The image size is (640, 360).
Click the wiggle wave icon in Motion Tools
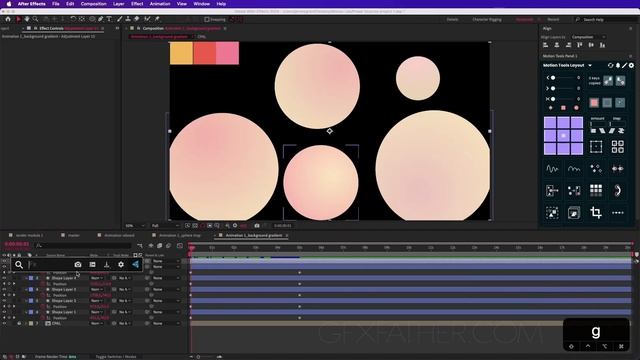click(x=552, y=169)
